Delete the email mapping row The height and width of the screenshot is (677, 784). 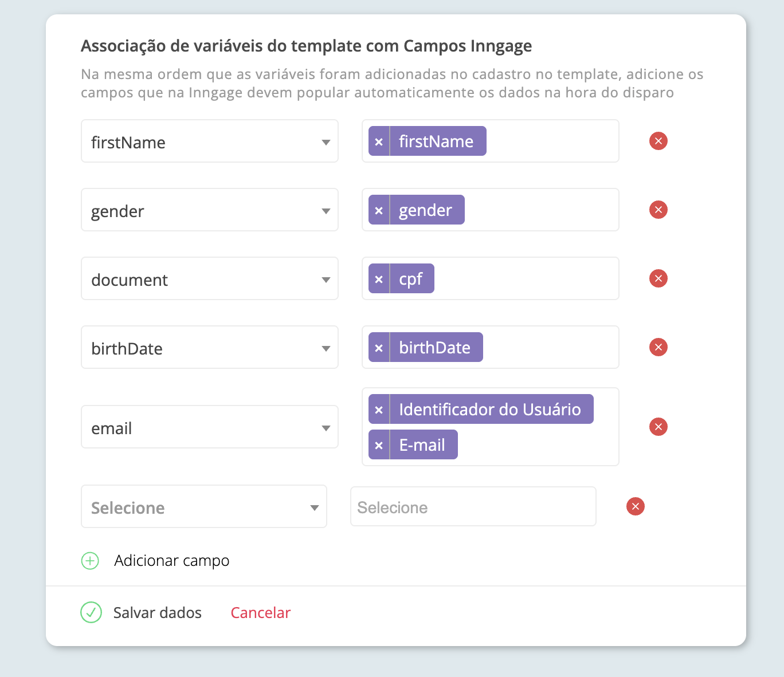click(658, 427)
